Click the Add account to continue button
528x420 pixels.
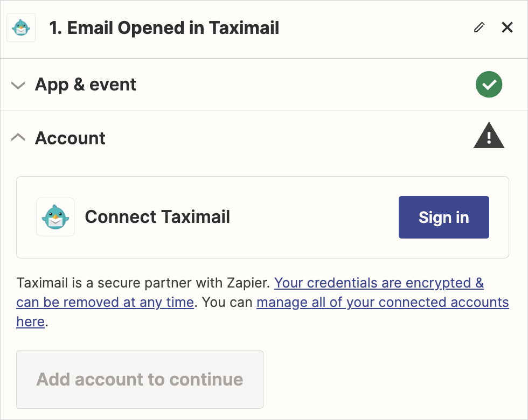[140, 380]
